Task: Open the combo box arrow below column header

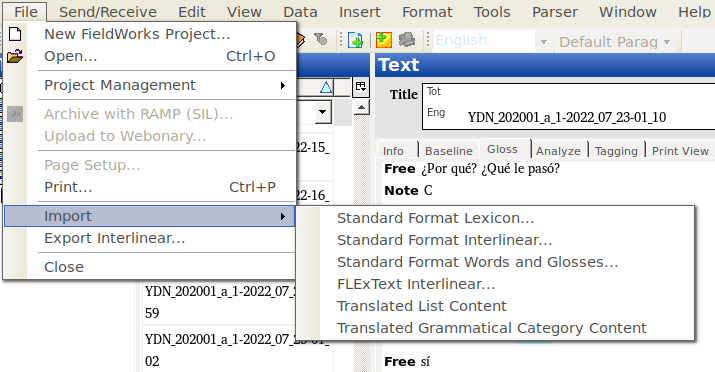Action: [322, 112]
